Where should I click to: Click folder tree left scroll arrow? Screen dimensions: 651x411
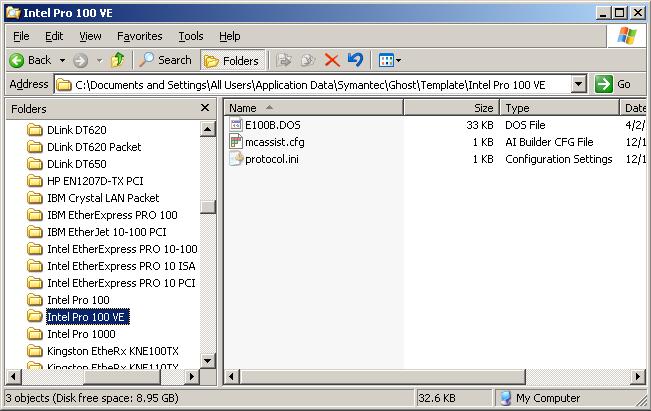pos(14,377)
